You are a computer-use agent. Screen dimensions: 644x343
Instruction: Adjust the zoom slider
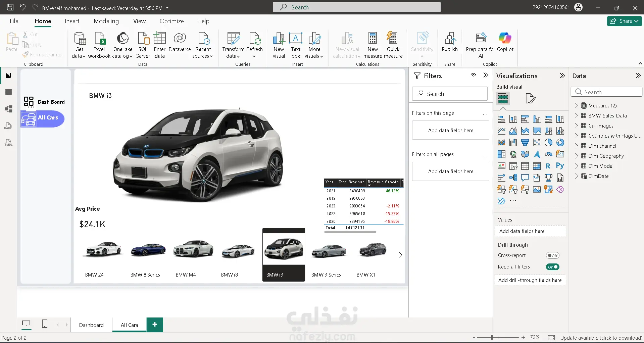tap(492, 337)
